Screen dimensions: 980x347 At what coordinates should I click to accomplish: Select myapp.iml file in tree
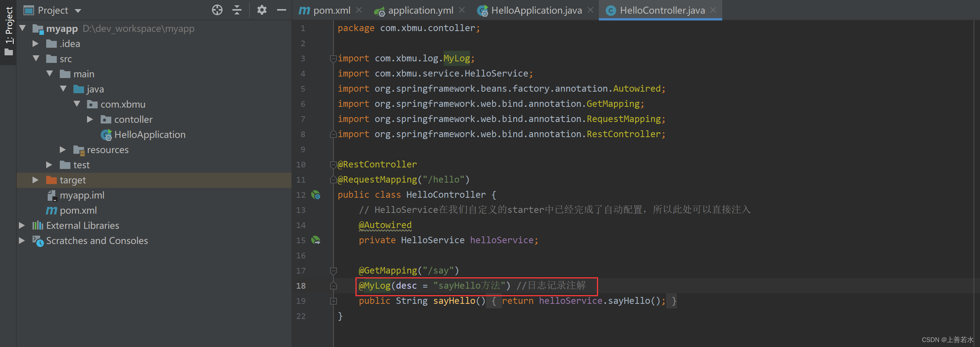82,195
